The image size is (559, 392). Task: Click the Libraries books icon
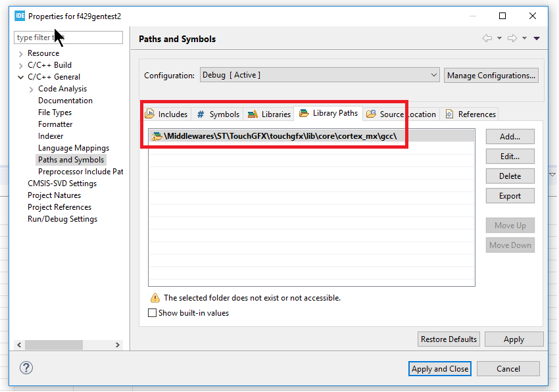click(x=253, y=114)
